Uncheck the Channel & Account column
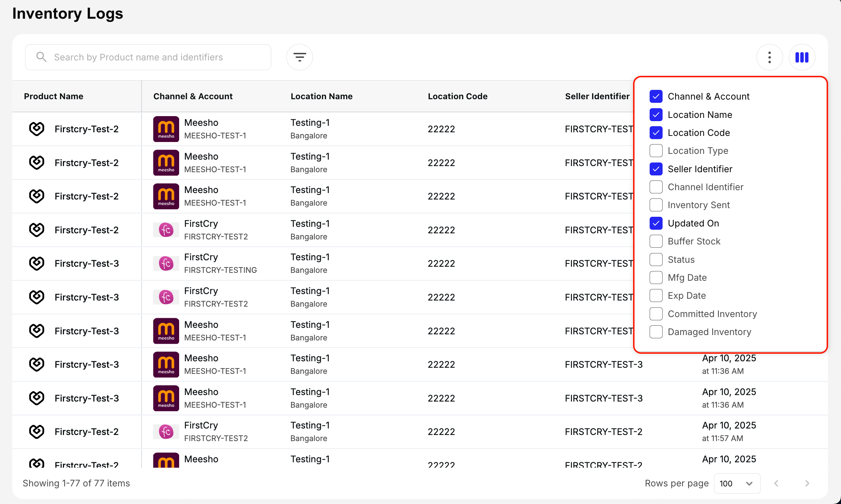The image size is (841, 504). click(656, 96)
